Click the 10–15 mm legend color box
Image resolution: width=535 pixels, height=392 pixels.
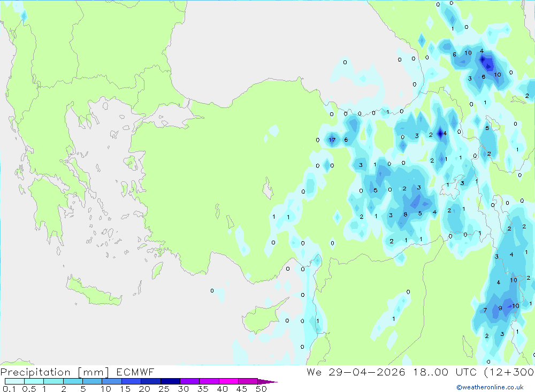112,381
